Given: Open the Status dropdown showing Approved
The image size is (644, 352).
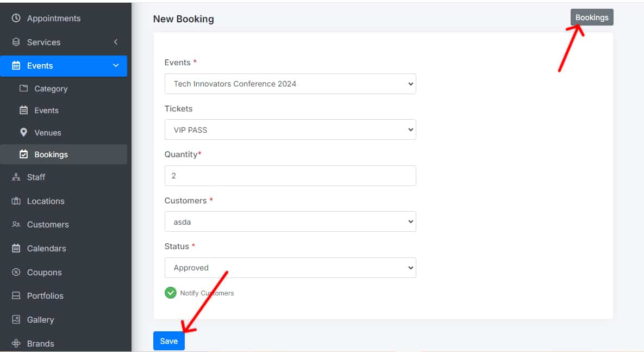Looking at the screenshot, I should pos(290,268).
